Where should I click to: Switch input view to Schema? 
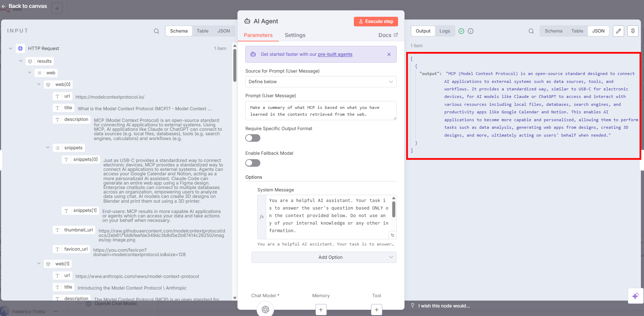(179, 31)
